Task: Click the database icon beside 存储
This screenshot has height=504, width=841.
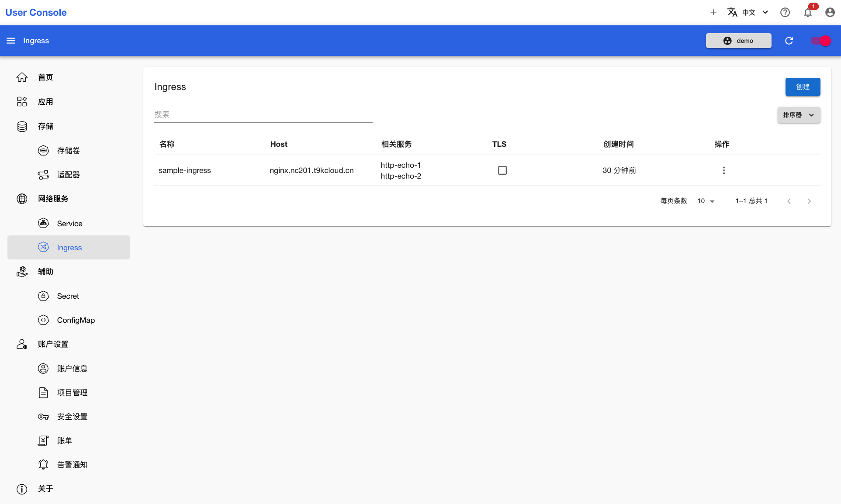Action: [22, 126]
